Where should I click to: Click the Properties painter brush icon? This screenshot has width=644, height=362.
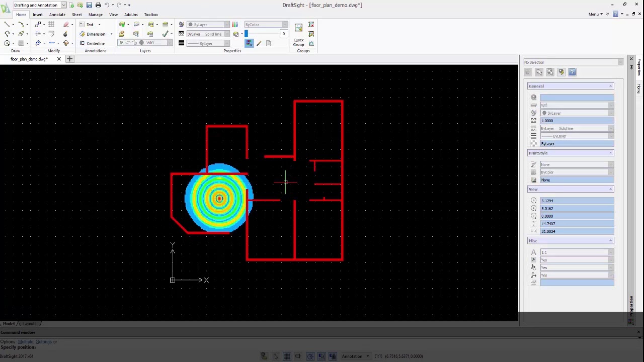pos(259,43)
